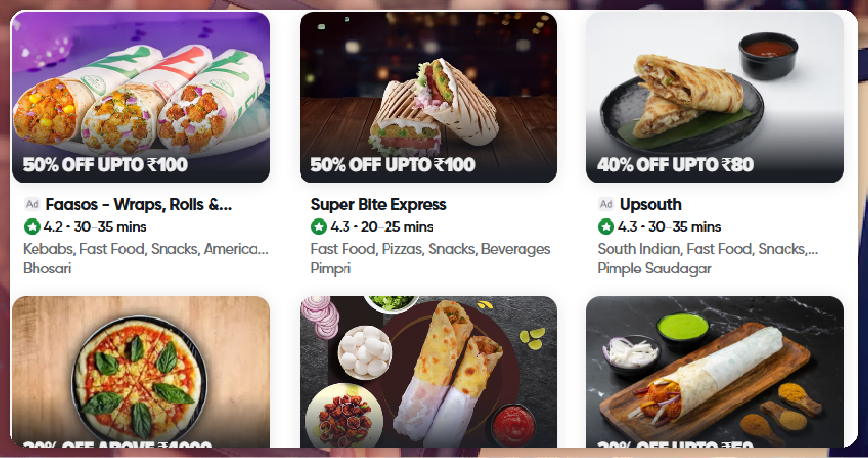The width and height of the screenshot is (868, 458).
Task: Click the Faasos green rating star icon
Action: pyautogui.click(x=32, y=227)
